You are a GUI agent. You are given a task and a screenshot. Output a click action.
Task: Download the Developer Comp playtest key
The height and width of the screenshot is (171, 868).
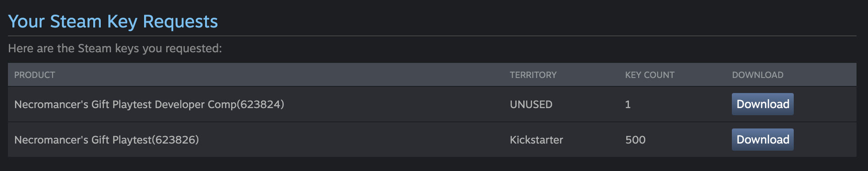[x=762, y=104]
